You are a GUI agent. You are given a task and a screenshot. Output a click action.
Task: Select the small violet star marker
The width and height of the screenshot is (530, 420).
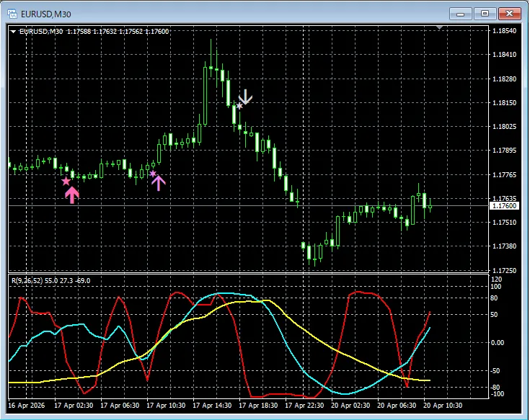coord(152,173)
